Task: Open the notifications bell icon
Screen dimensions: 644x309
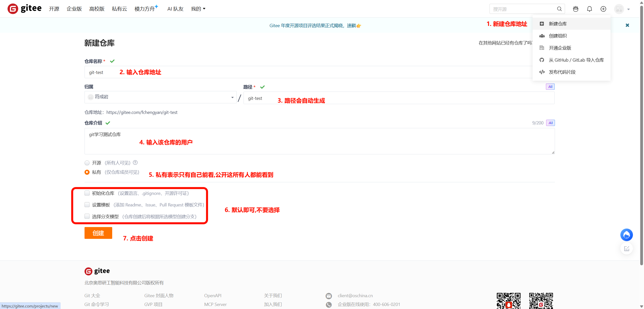Action: click(589, 9)
